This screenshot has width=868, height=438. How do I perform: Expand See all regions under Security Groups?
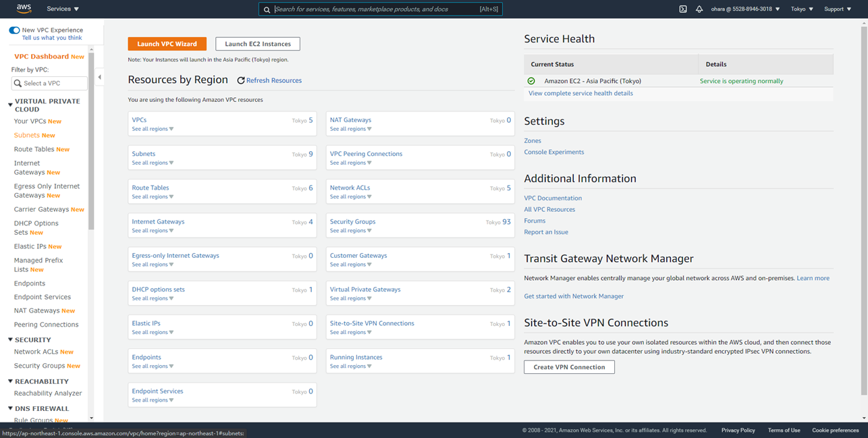coord(350,231)
